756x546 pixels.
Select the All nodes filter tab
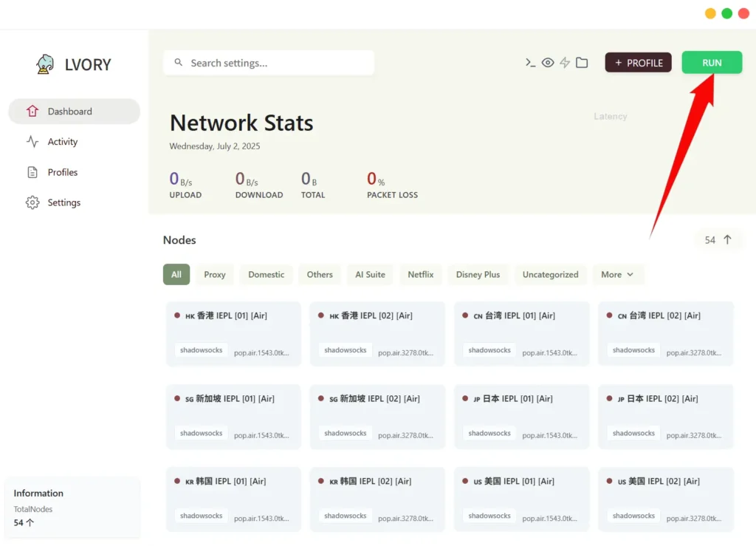coord(176,274)
